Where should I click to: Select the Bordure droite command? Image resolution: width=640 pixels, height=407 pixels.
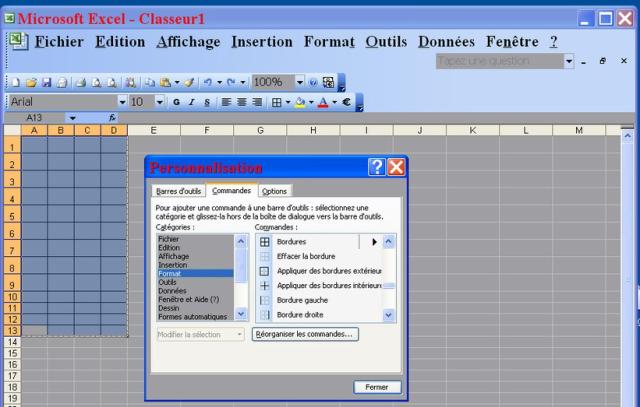[x=319, y=315]
